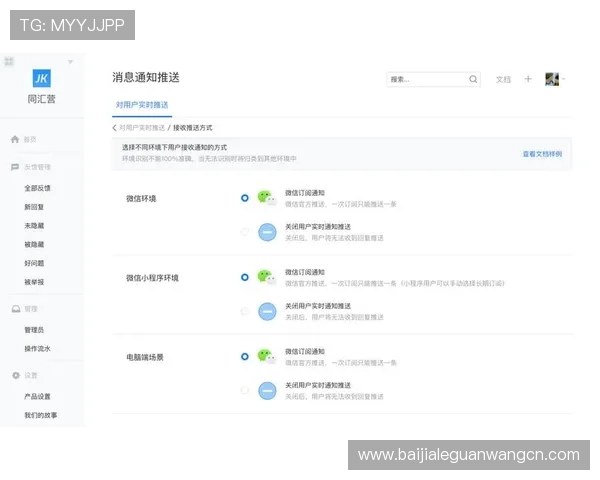Image resolution: width=600 pixels, height=480 pixels.
Task: Click the 反馈管理 section label
Action: (x=38, y=167)
